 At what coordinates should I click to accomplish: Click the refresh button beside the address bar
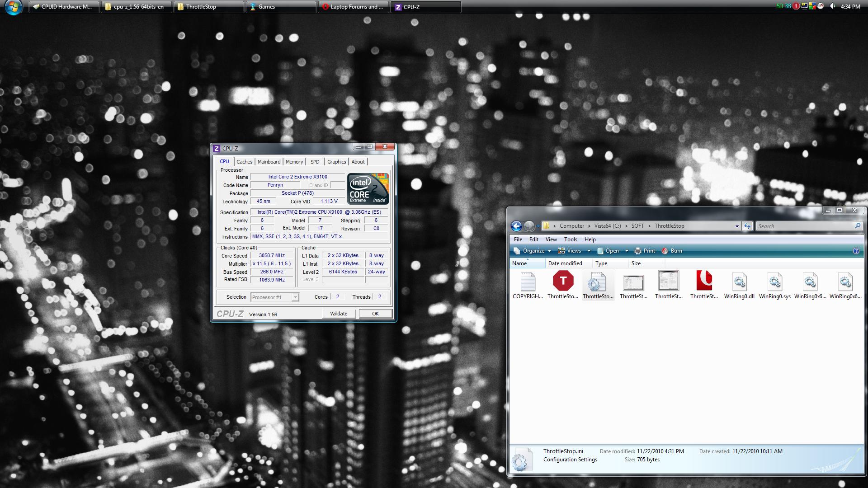click(747, 226)
